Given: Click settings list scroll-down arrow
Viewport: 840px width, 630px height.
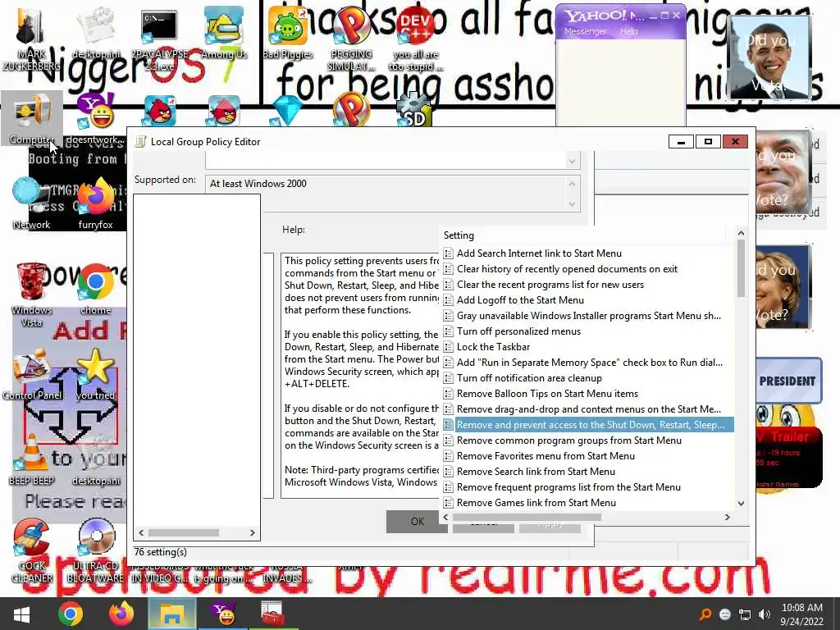Looking at the screenshot, I should (x=741, y=503).
